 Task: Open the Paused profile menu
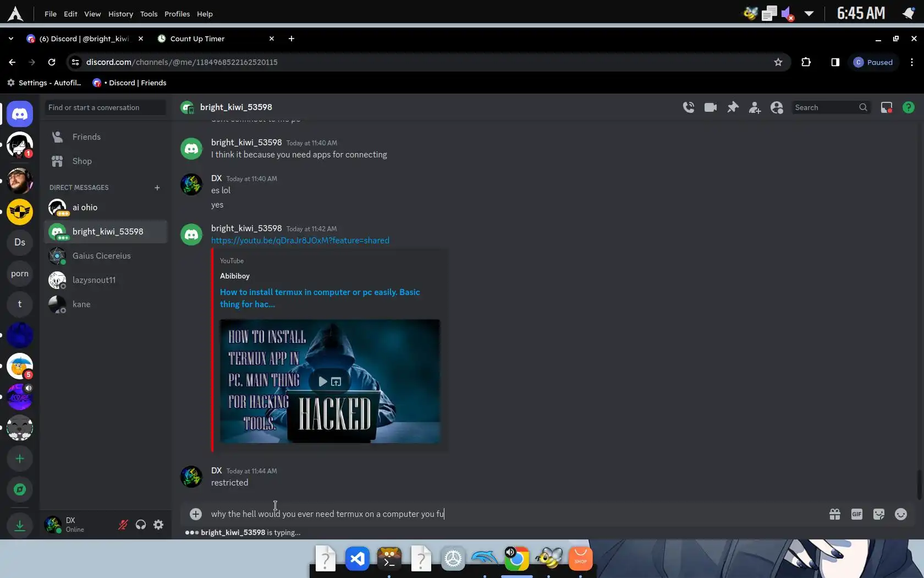click(873, 62)
